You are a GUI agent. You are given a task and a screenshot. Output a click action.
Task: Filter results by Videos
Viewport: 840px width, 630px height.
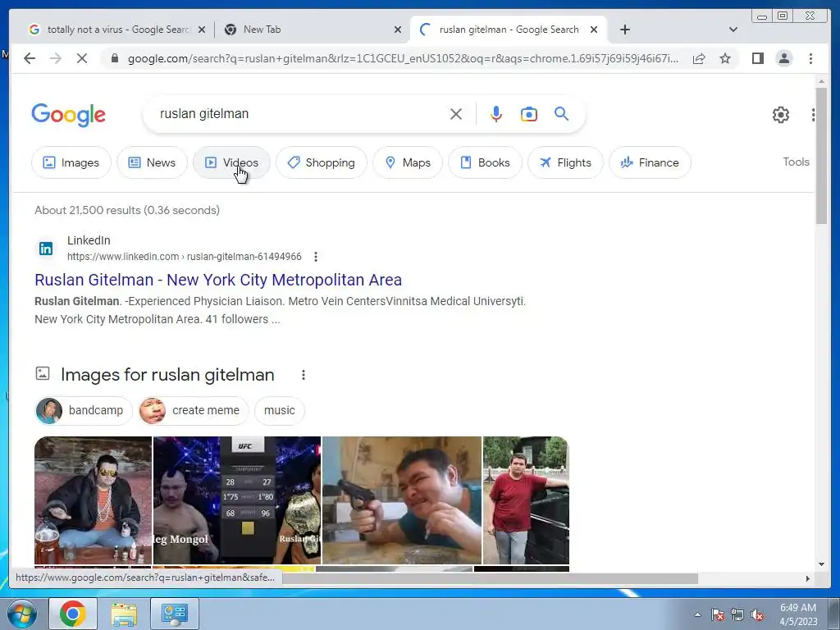(231, 162)
